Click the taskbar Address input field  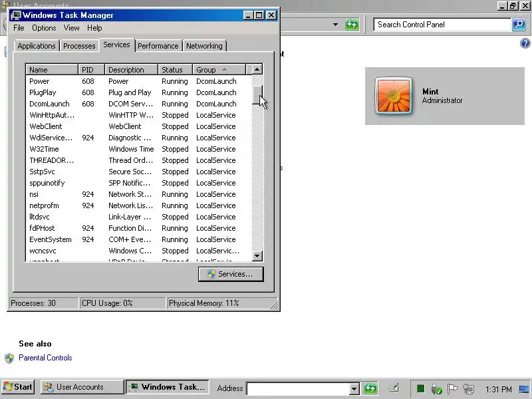pos(298,388)
